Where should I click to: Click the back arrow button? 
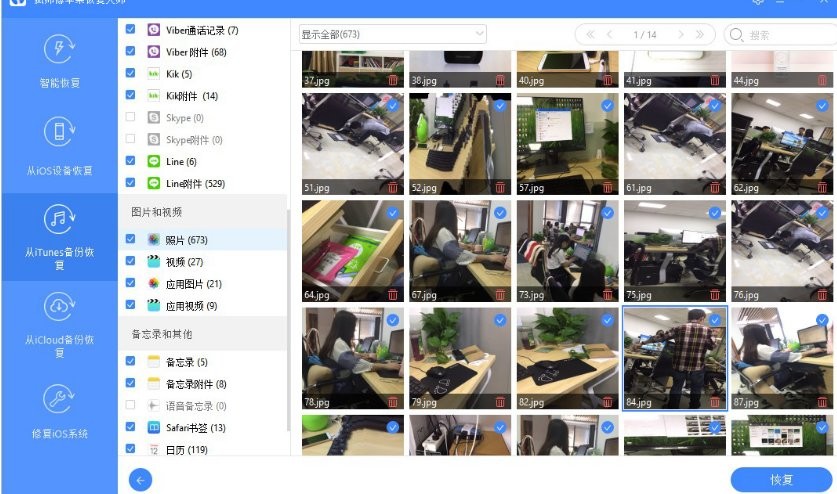[x=140, y=480]
